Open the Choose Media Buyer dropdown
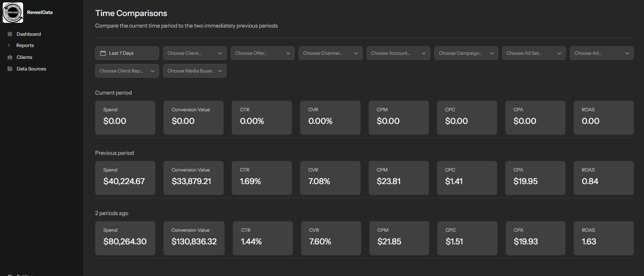 195,71
